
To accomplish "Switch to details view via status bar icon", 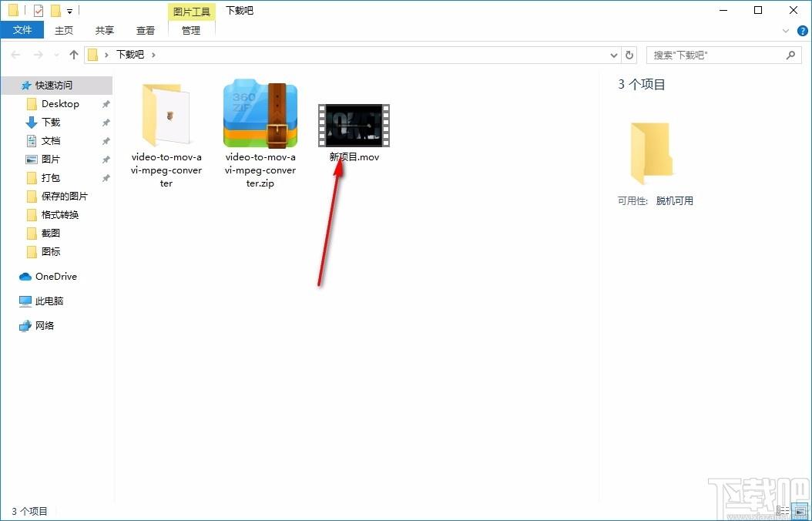I will pyautogui.click(x=783, y=511).
